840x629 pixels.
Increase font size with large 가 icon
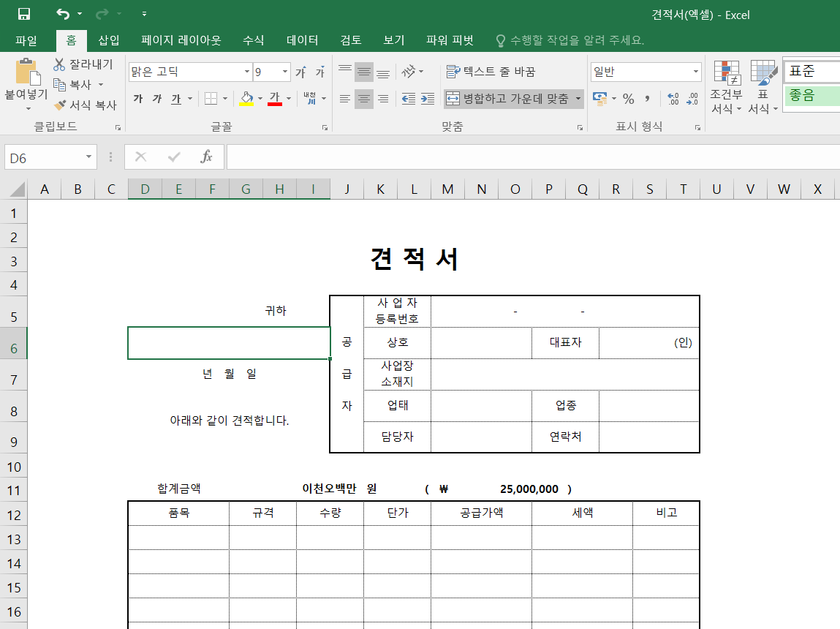point(300,72)
